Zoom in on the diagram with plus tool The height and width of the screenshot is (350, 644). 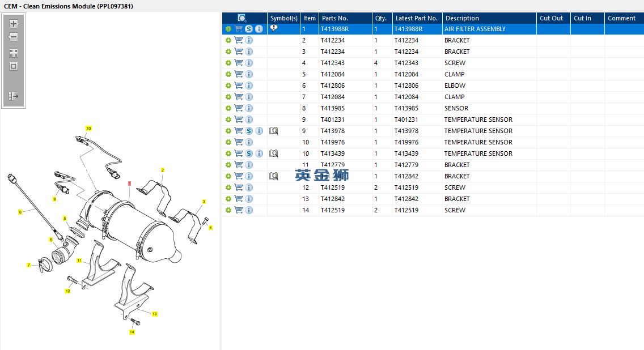14,24
